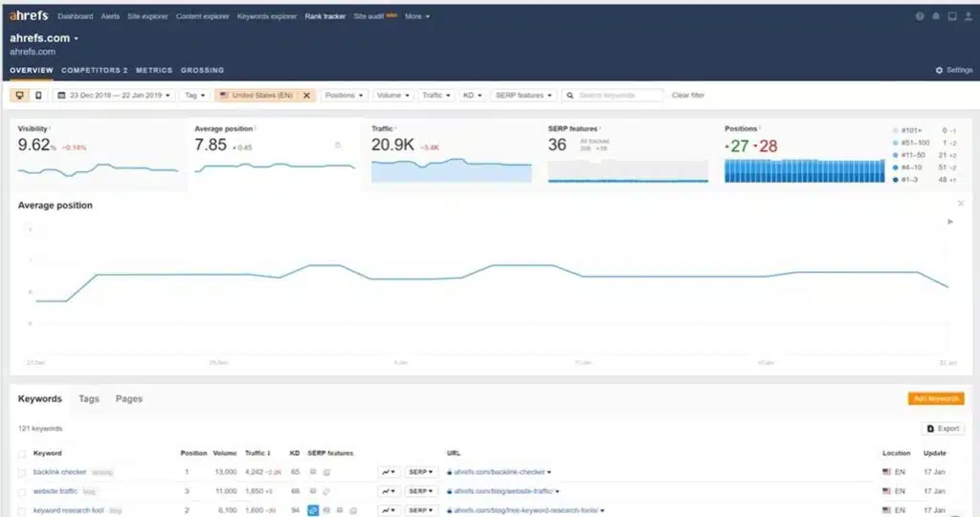Tick checkbox for backlink checker keyword
980x517 pixels.
(22, 473)
